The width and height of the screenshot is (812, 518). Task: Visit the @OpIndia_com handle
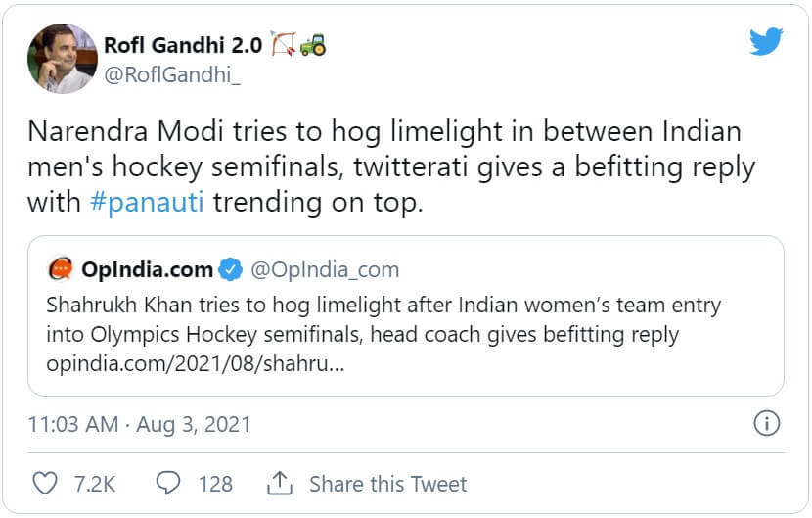[x=325, y=269]
